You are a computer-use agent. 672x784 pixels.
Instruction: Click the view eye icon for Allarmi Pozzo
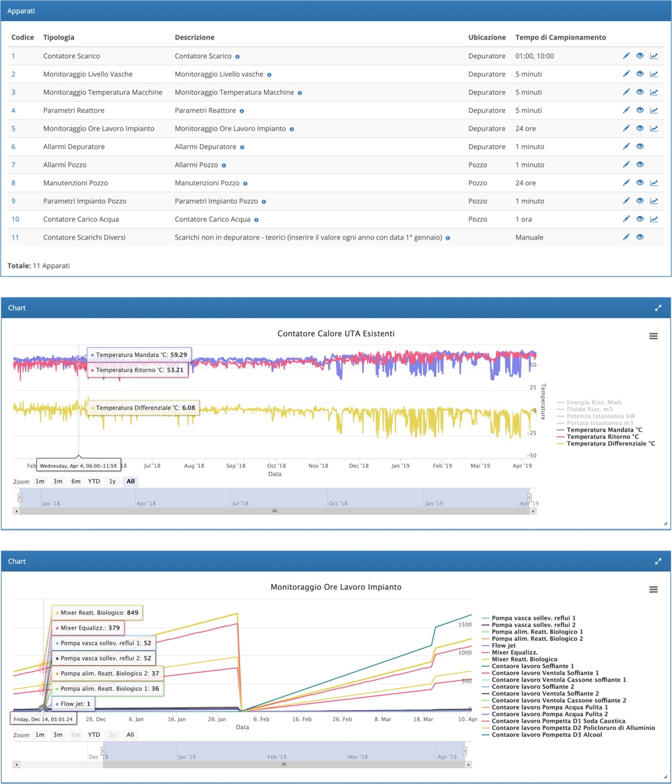(x=640, y=165)
